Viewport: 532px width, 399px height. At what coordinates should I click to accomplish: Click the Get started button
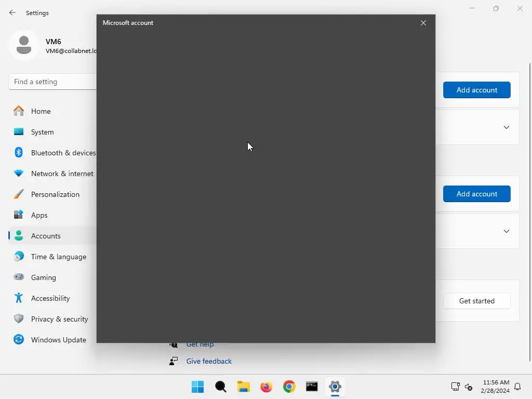[x=477, y=301]
